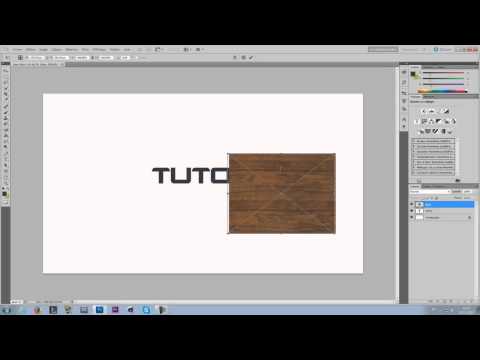Switch to the Swatches panel tab
The height and width of the screenshot is (360, 480).
pyautogui.click(x=430, y=67)
